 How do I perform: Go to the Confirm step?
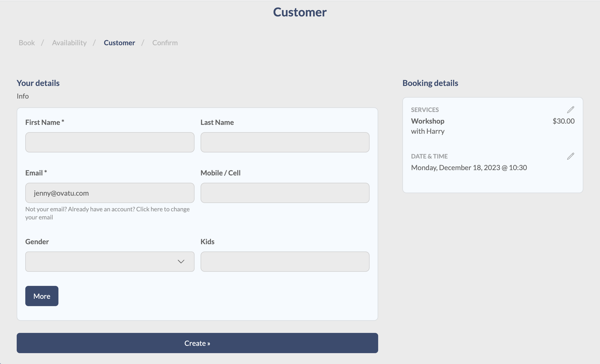click(165, 42)
